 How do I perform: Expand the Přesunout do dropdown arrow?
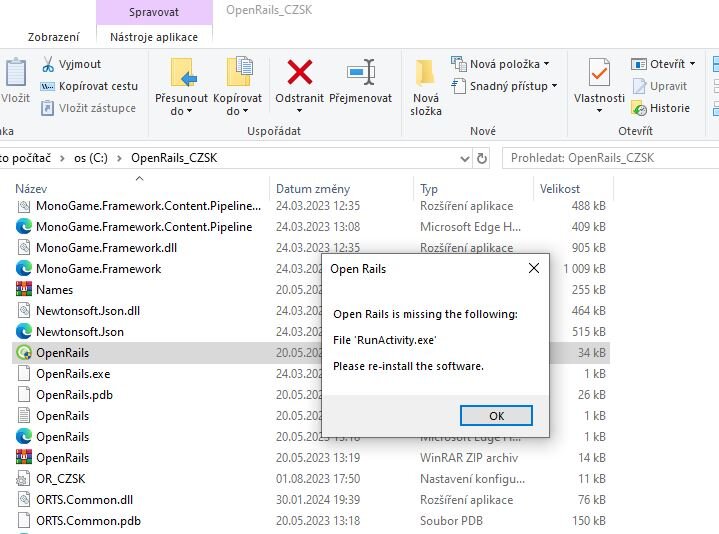(189, 111)
